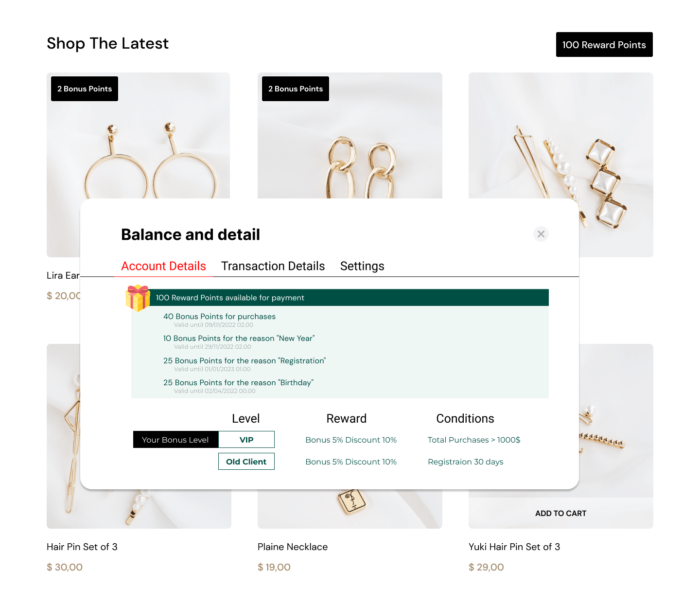Open the Plaine Necklace product image

(350, 509)
